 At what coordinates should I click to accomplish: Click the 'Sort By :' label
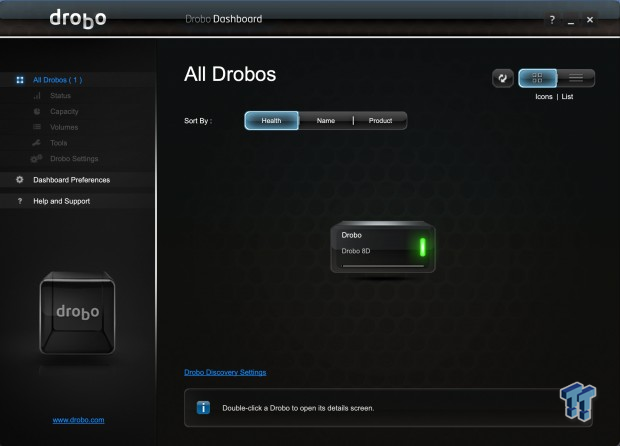198,121
